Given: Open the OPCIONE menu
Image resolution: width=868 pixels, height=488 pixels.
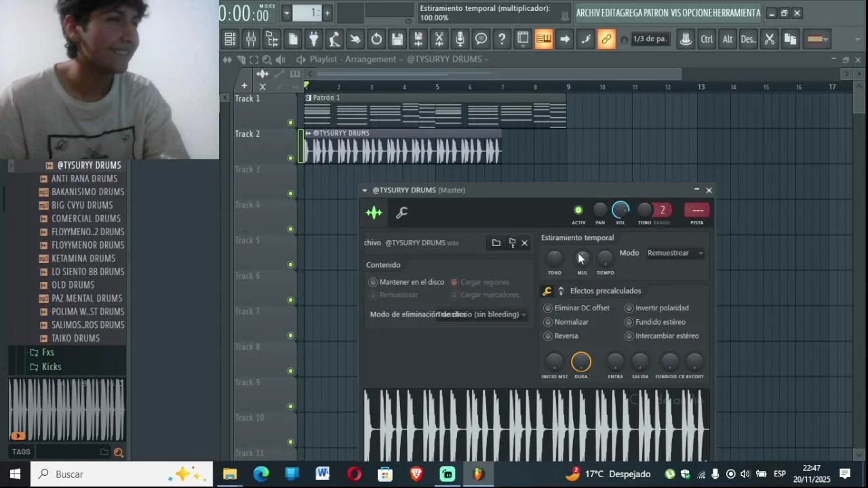Looking at the screenshot, I should pos(698,13).
